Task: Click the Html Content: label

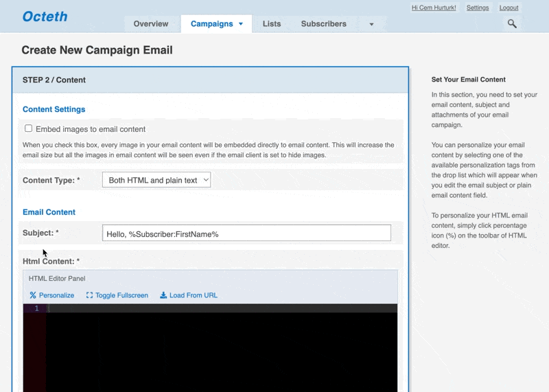Action: (x=51, y=262)
